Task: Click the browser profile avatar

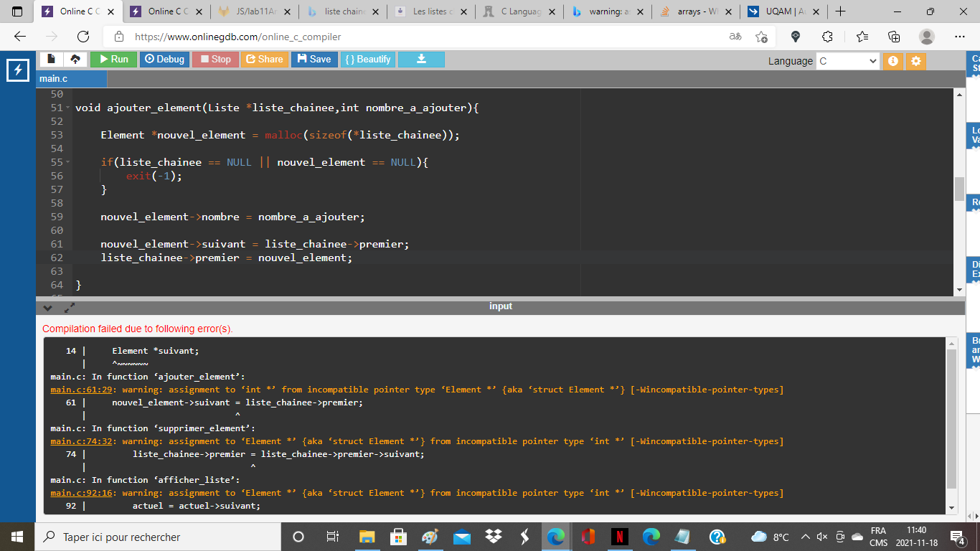Action: [927, 37]
